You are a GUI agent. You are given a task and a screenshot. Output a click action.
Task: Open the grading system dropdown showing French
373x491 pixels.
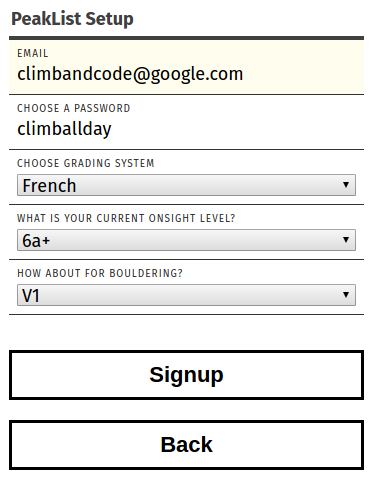tap(186, 185)
